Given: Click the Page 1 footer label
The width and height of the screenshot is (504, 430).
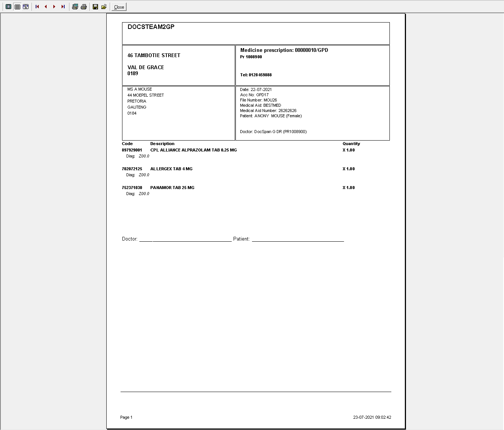Looking at the screenshot, I should tap(126, 417).
